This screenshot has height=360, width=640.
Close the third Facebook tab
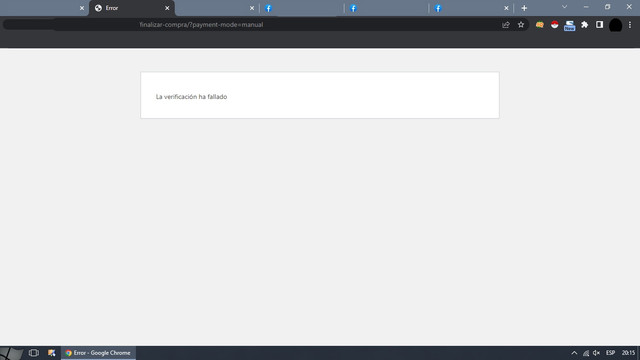tap(506, 8)
